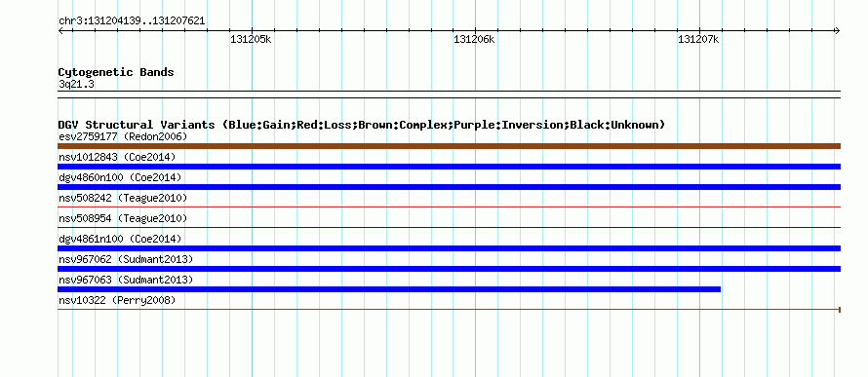Select the blue dgv4861n100 gain bar
This screenshot has height=377, width=868.
(449, 248)
